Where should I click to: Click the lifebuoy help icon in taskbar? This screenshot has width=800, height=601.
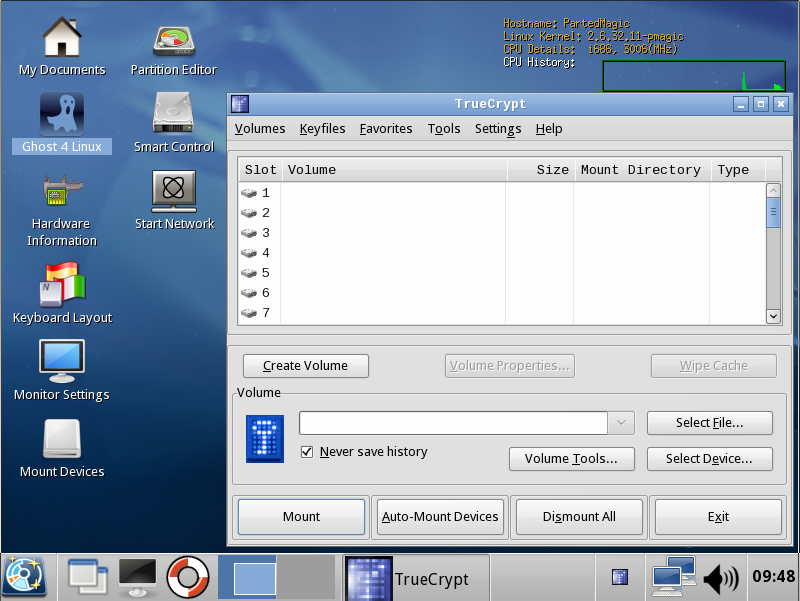[x=188, y=577]
